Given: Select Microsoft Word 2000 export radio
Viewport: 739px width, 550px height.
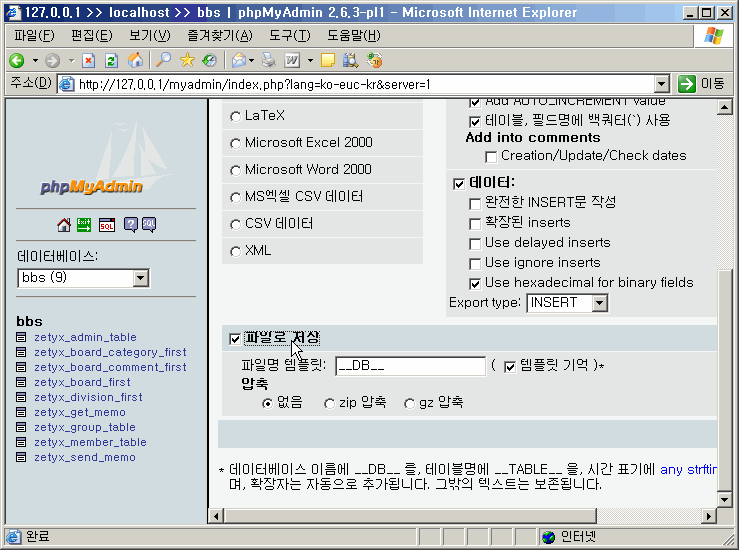Looking at the screenshot, I should pyautogui.click(x=235, y=170).
